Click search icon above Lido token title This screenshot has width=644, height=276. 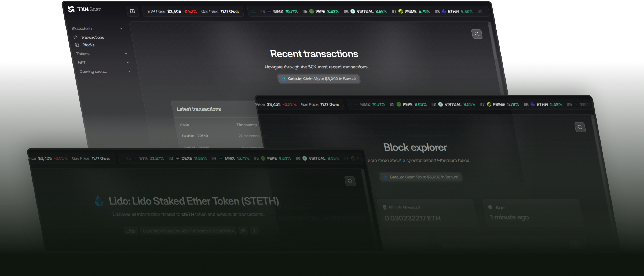(x=350, y=181)
